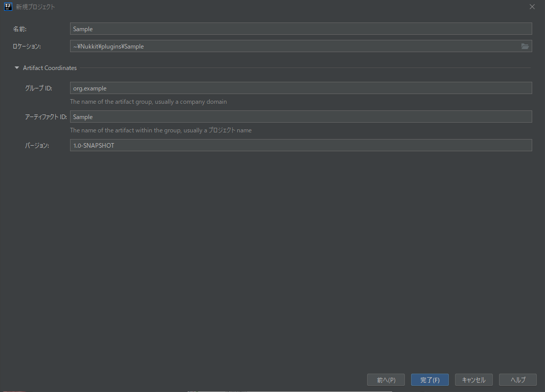Viewport: 545px width, 392px height.
Task: Click the アーティファクト ID: label
Action: point(46,117)
